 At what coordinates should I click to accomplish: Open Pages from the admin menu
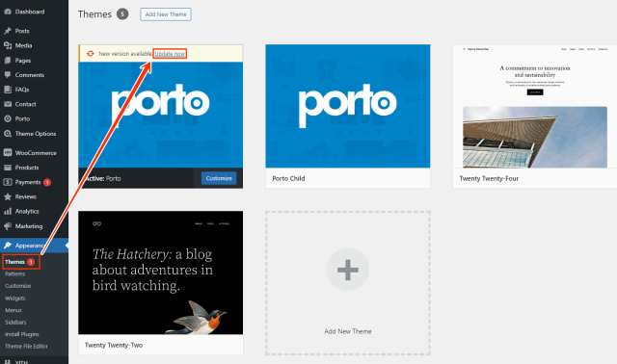coord(23,61)
